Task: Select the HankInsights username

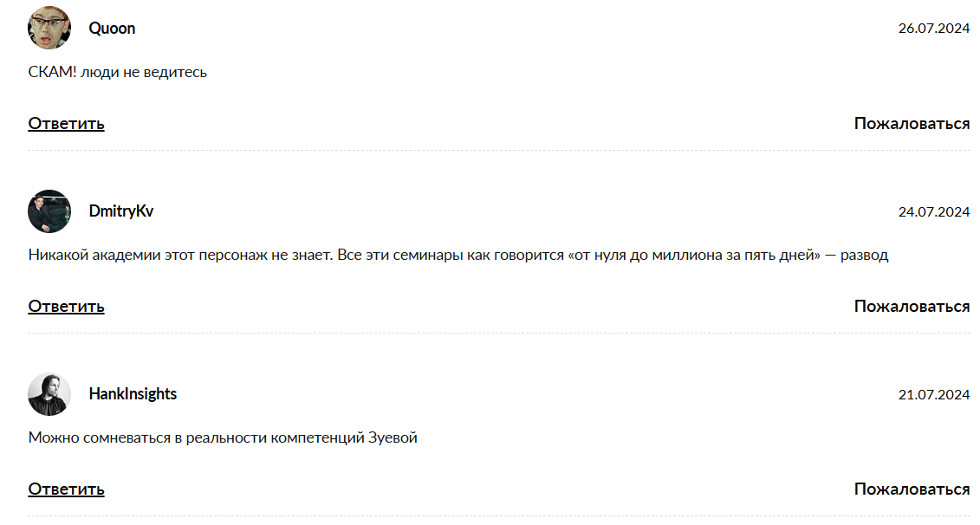Action: [x=132, y=393]
